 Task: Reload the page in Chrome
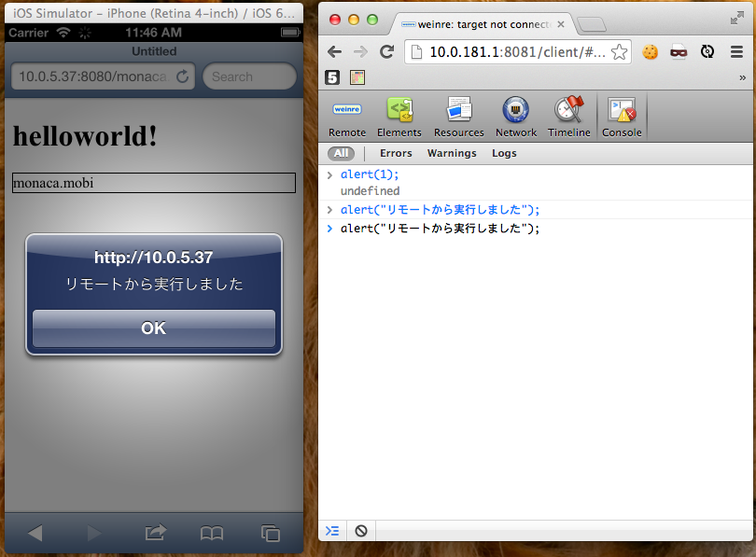coord(386,52)
